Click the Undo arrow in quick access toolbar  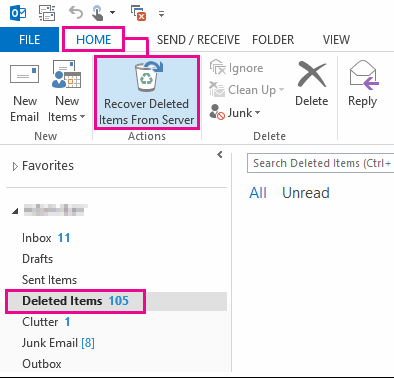76,13
